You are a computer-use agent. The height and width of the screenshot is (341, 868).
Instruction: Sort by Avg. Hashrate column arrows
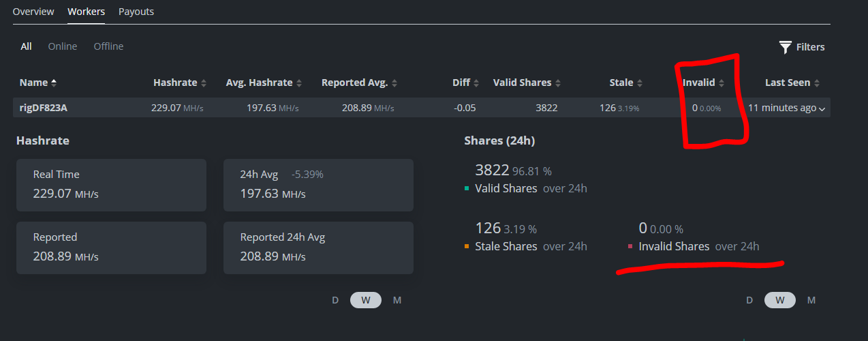299,83
